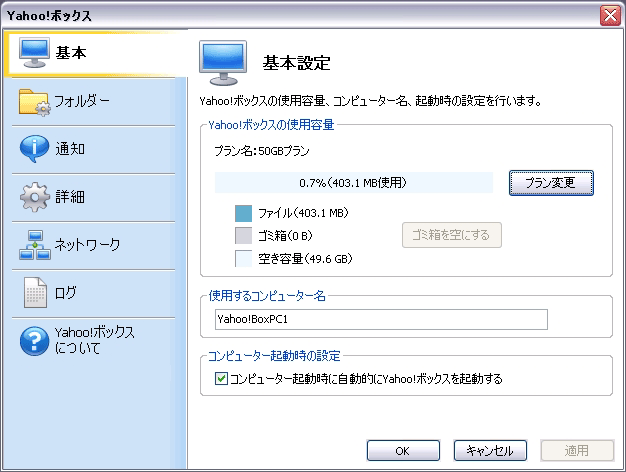Open the Yahoo!ボックスについて question mark icon

pos(34,341)
